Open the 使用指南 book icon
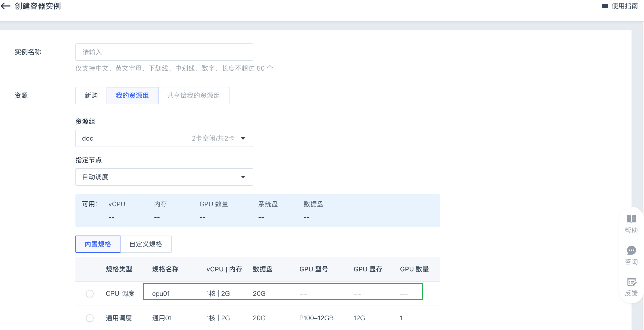The width and height of the screenshot is (644, 330). coord(605,6)
